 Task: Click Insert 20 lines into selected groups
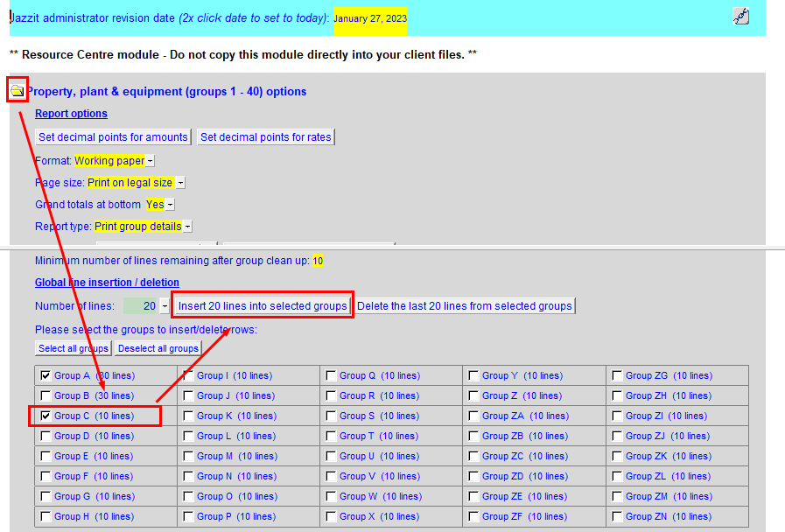[264, 304]
